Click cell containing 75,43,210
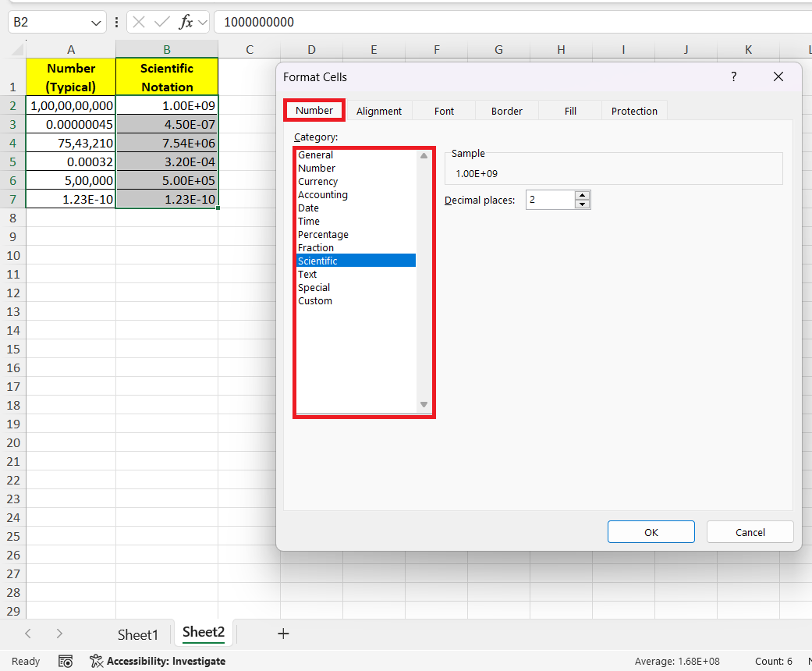 pos(71,143)
